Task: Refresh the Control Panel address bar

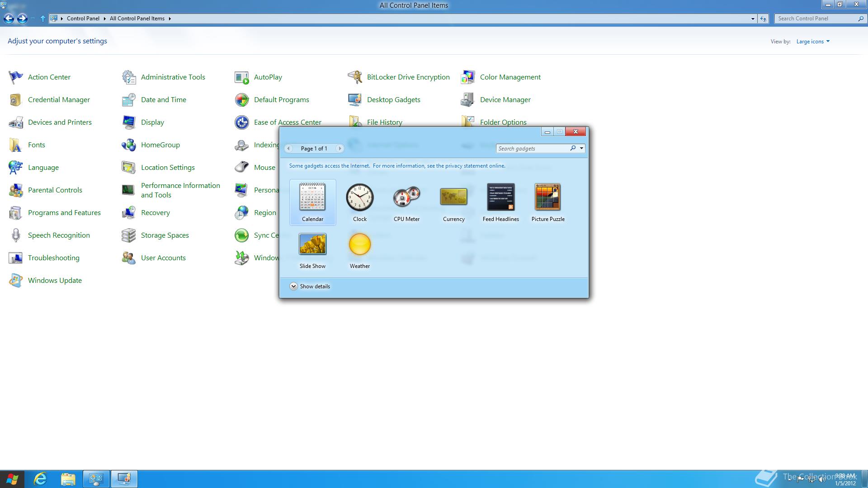Action: (763, 19)
